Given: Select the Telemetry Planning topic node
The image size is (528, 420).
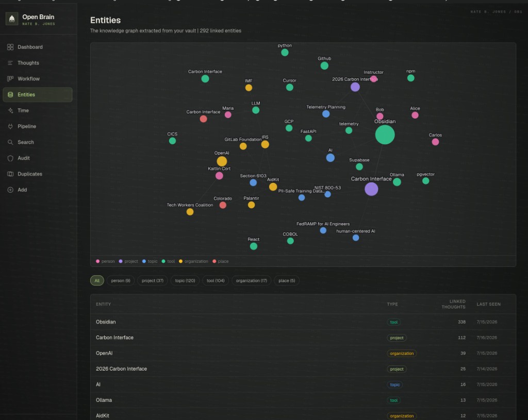Looking at the screenshot, I should [x=326, y=114].
